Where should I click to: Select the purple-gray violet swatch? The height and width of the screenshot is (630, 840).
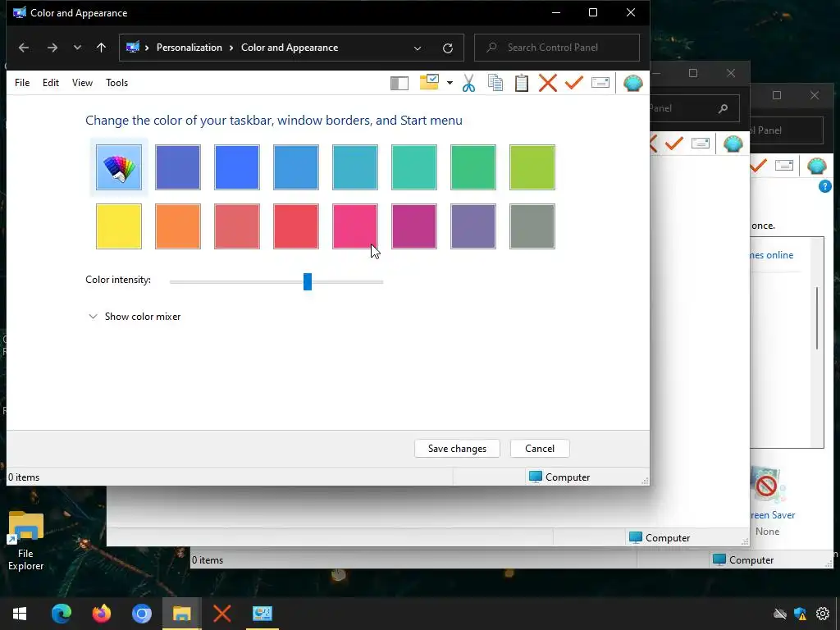pyautogui.click(x=473, y=226)
